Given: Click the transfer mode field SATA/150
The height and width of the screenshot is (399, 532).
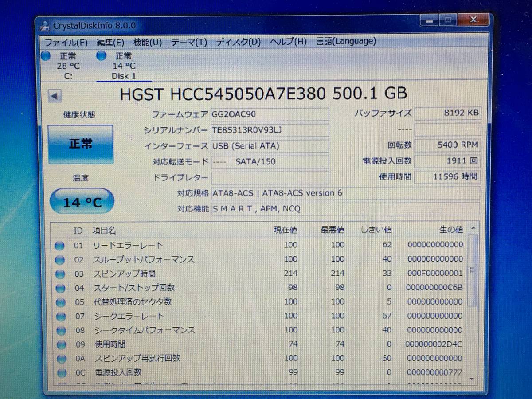Looking at the screenshot, I should click(270, 162).
